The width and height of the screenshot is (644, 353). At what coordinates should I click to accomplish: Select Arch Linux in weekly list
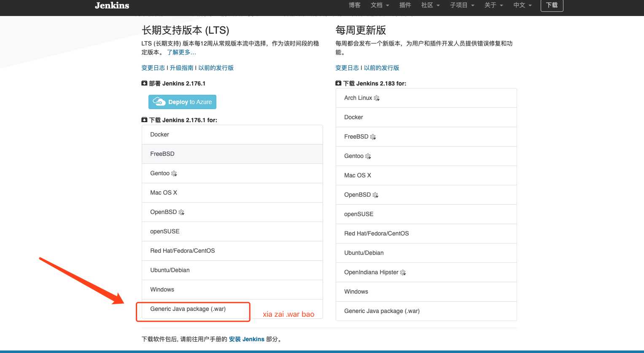(x=426, y=98)
